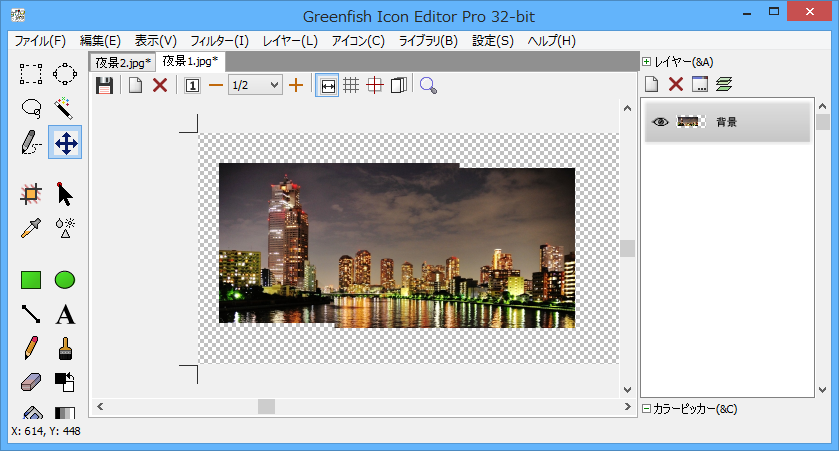Open the zoom level 1/2 dropdown
This screenshot has width=839, height=451.
click(x=255, y=85)
